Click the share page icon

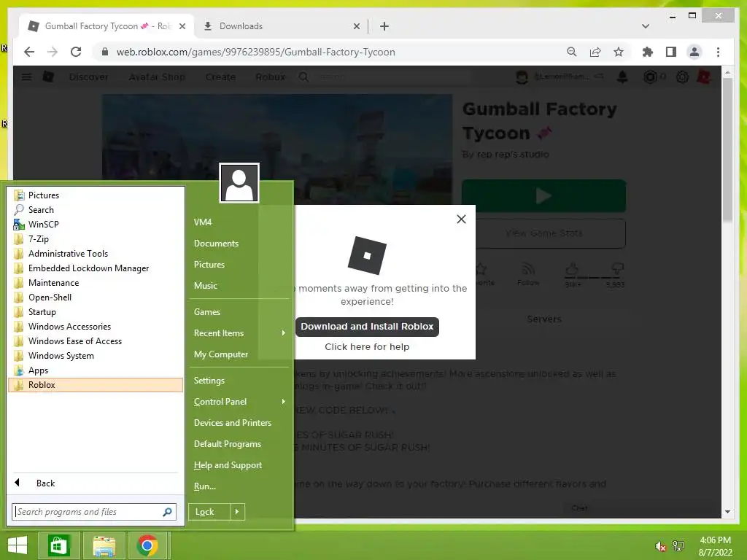[595, 52]
